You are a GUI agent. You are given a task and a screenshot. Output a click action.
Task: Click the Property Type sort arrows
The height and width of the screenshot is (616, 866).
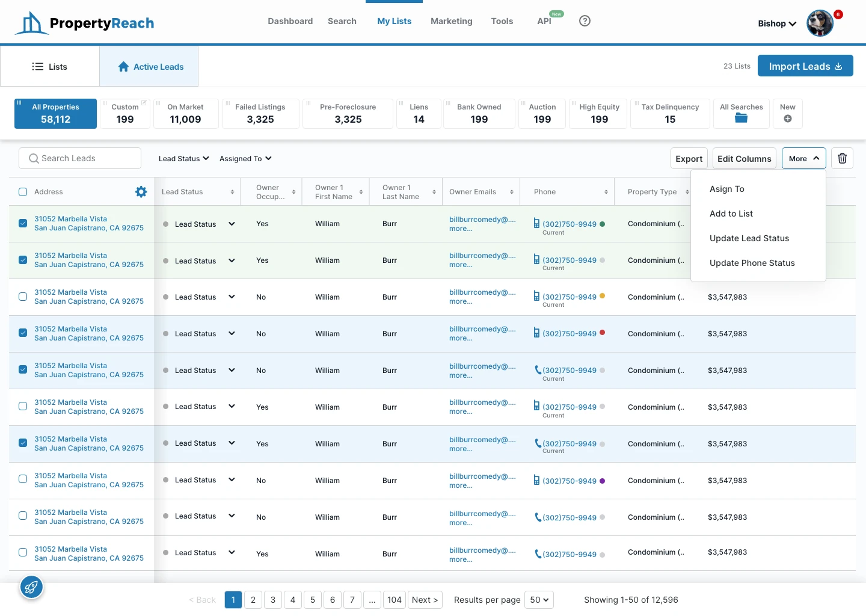point(687,192)
